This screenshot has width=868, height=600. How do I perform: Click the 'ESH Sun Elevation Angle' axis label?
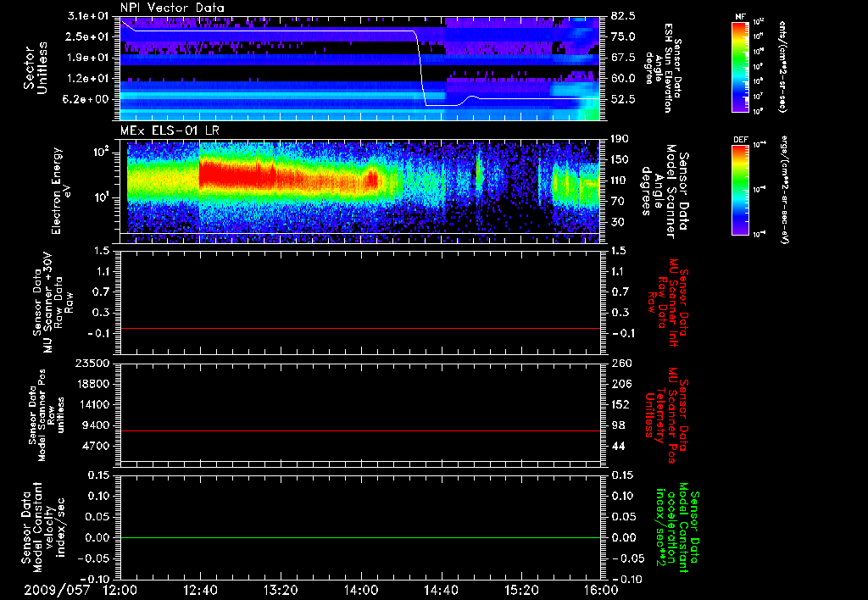point(663,68)
